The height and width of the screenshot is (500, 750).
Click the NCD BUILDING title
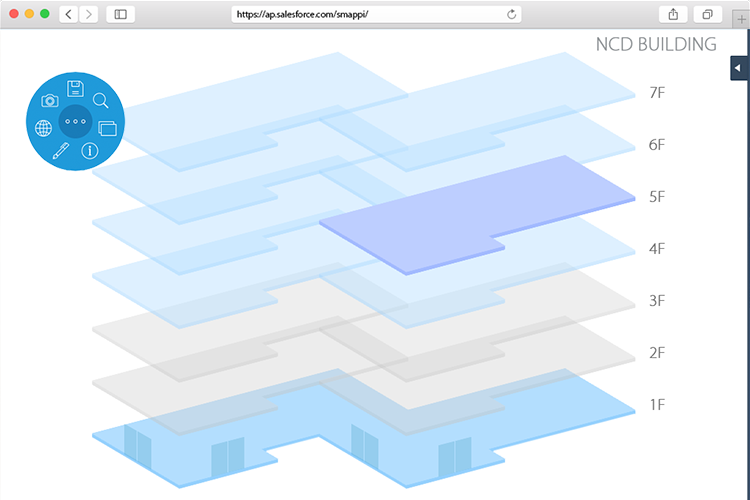[x=656, y=44]
